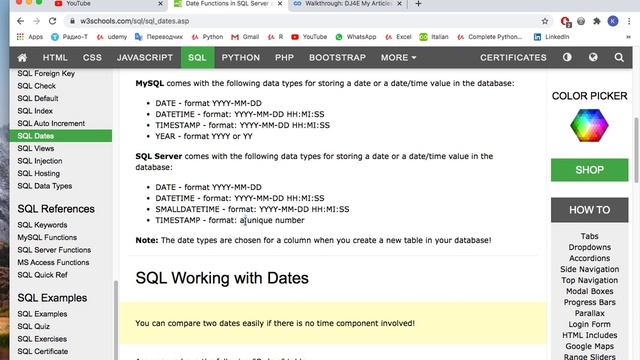Open the Complete Python bookmark

(x=489, y=37)
